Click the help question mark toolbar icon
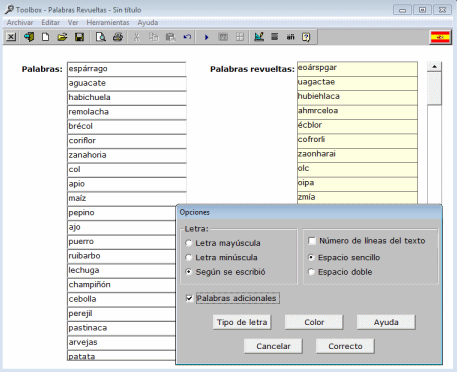This screenshot has height=372, width=457. (306, 37)
